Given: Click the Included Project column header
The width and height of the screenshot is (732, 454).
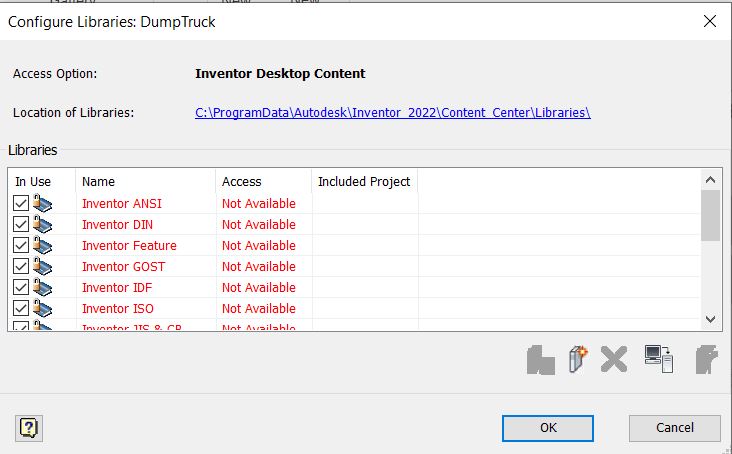Looking at the screenshot, I should tap(365, 182).
